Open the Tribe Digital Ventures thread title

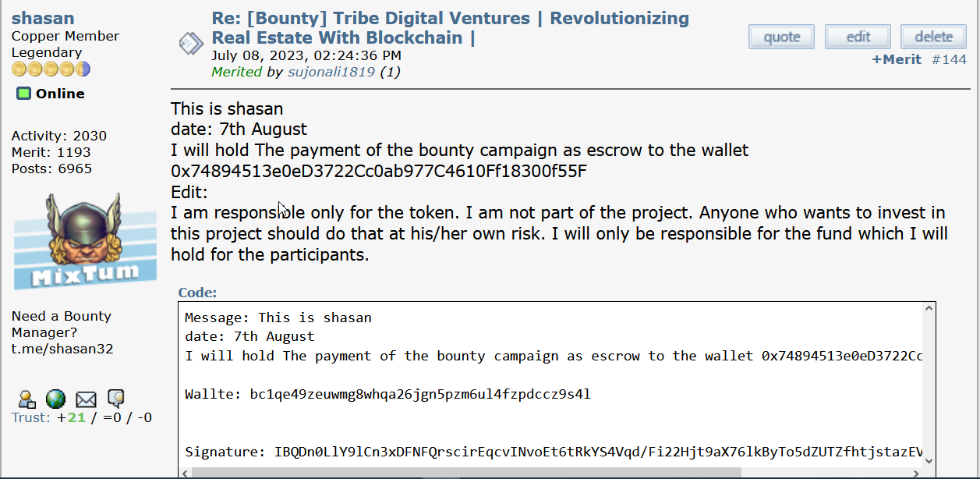[450, 28]
